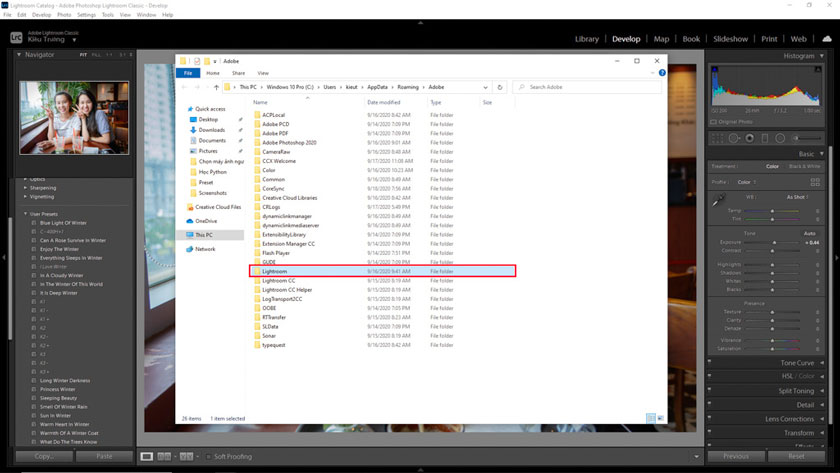The width and height of the screenshot is (840, 473).
Task: Open Explorer's View ribbon tab
Action: coord(263,73)
